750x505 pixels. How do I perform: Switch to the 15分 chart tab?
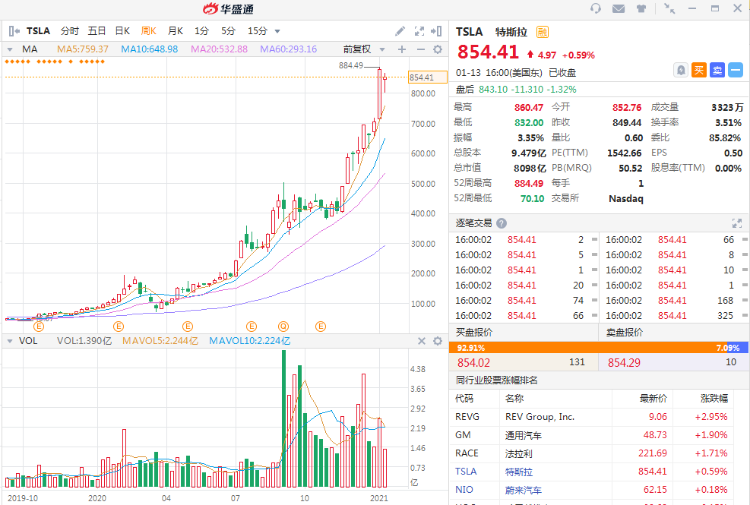click(x=257, y=31)
